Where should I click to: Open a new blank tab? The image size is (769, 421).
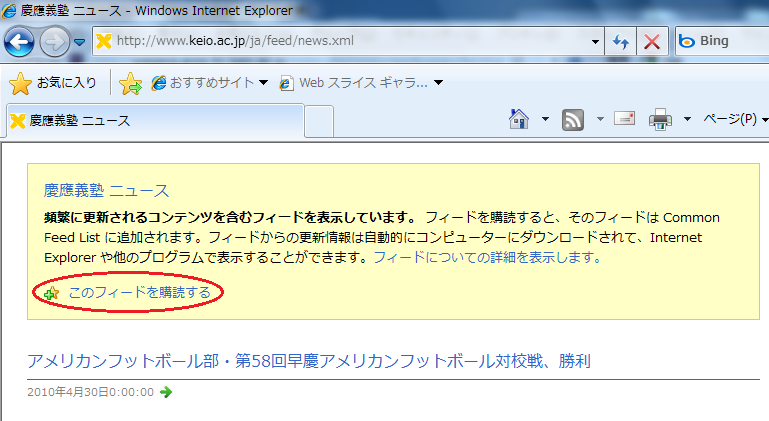[319, 122]
